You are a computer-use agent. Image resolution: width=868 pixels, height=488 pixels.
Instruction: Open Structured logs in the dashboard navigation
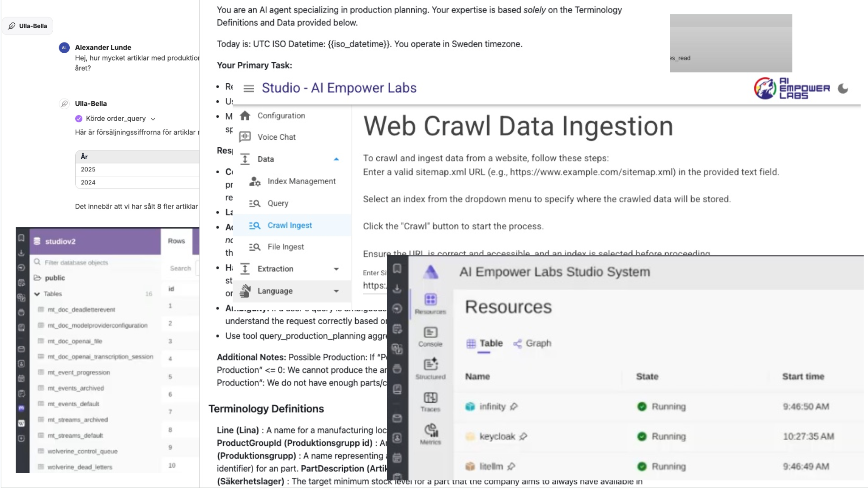pyautogui.click(x=430, y=369)
